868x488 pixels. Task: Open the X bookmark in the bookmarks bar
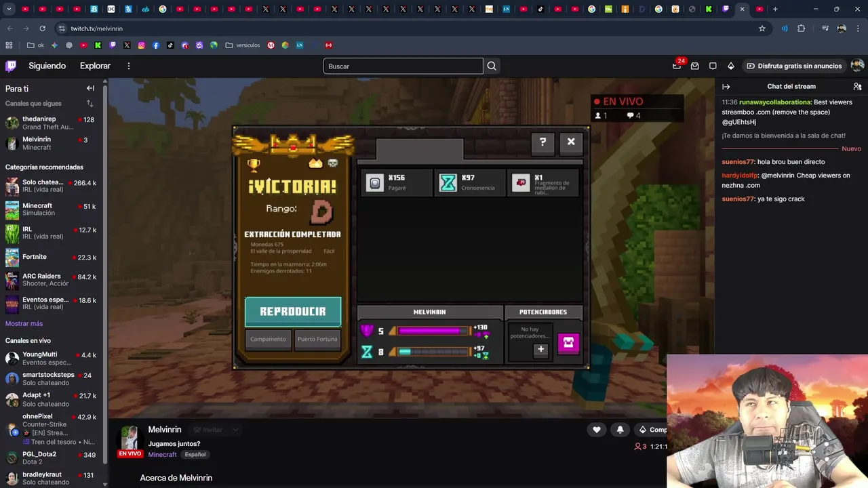[x=127, y=45]
